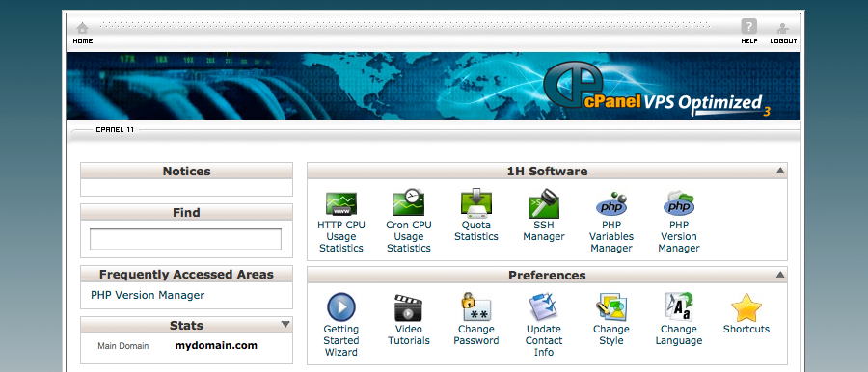Image resolution: width=868 pixels, height=372 pixels.
Task: Open PHP Version Manager icon in 1H Software
Action: [x=679, y=203]
